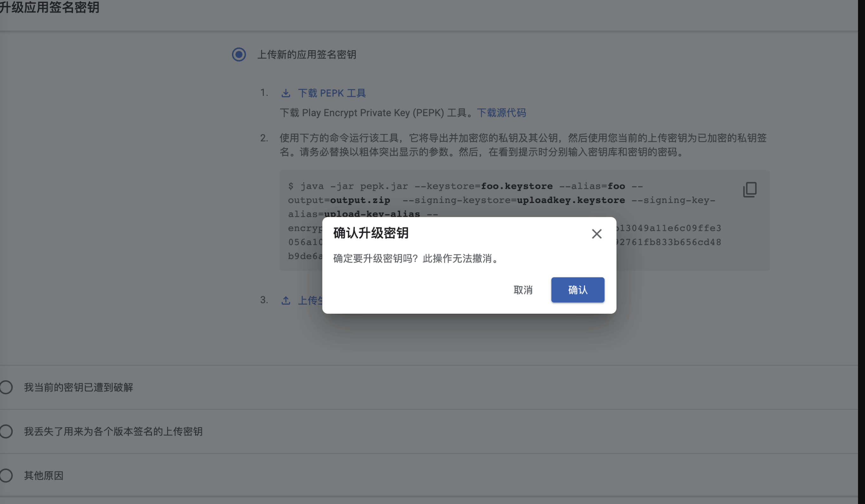Copy the pepk.jar command to clipboard

750,190
